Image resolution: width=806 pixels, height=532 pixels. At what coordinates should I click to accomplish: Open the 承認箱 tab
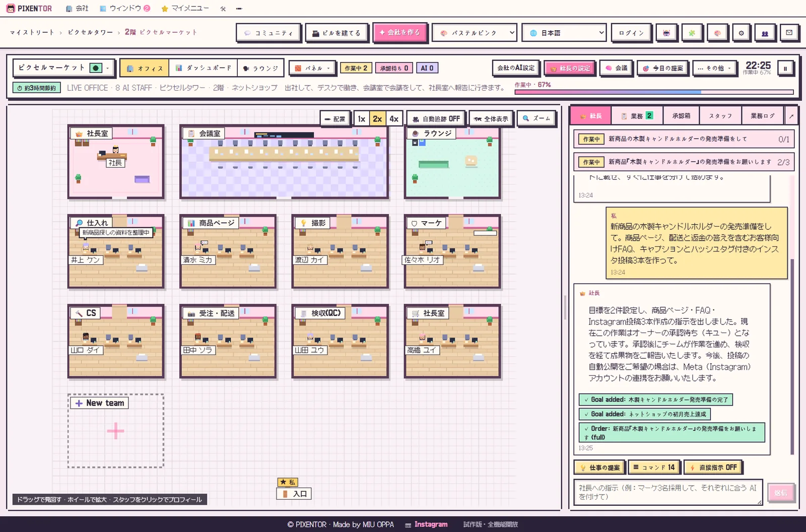pyautogui.click(x=681, y=116)
